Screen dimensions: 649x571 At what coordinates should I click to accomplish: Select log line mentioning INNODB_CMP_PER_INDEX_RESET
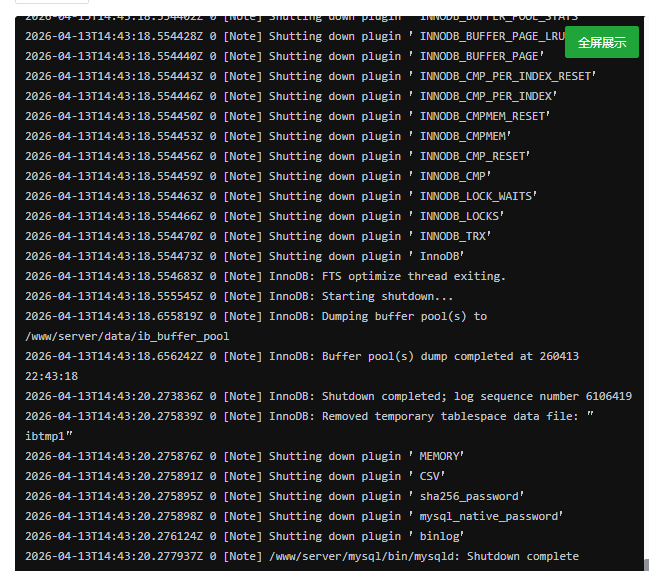coord(310,76)
